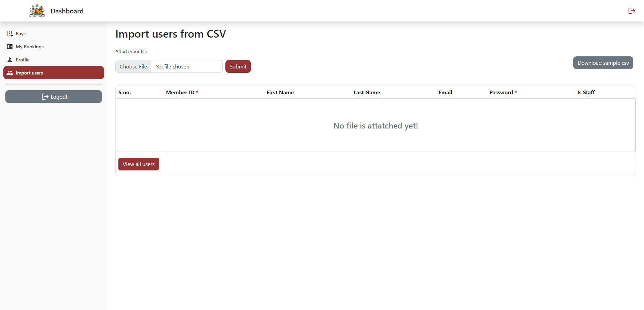Click the logout icon in top-right header
Image resolution: width=644 pixels, height=310 pixels.
(x=632, y=11)
